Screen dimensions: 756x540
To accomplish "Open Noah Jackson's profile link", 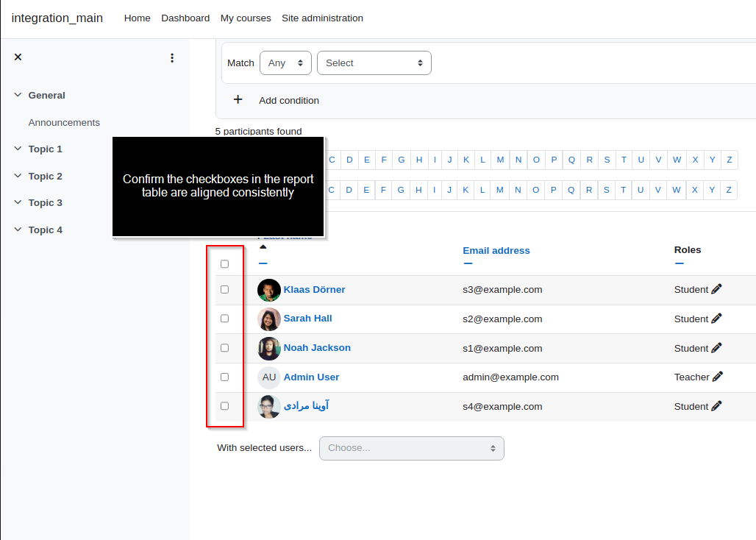I will [x=317, y=348].
